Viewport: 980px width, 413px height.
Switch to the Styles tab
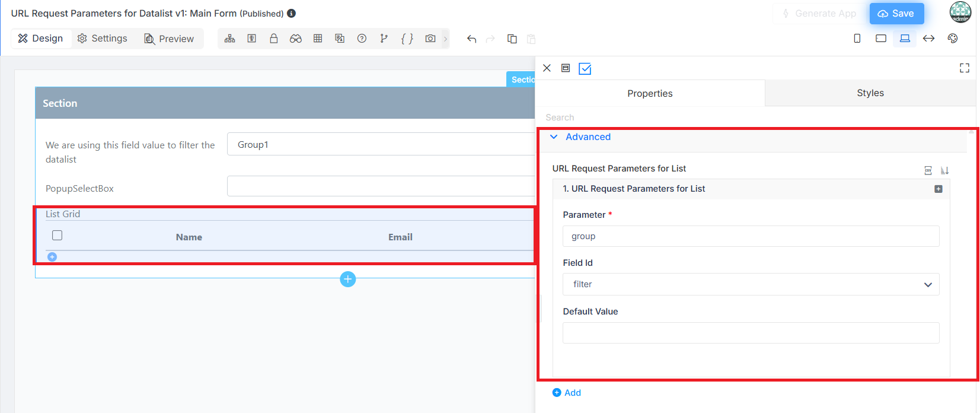870,93
